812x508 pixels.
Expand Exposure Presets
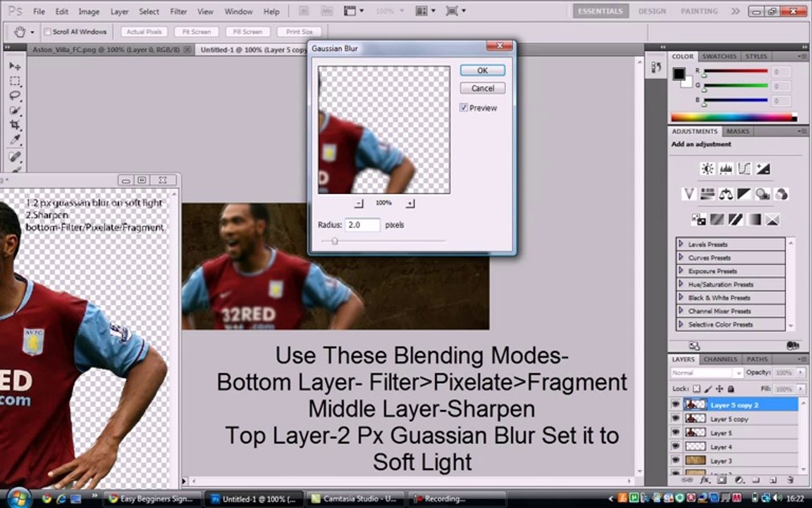point(681,271)
